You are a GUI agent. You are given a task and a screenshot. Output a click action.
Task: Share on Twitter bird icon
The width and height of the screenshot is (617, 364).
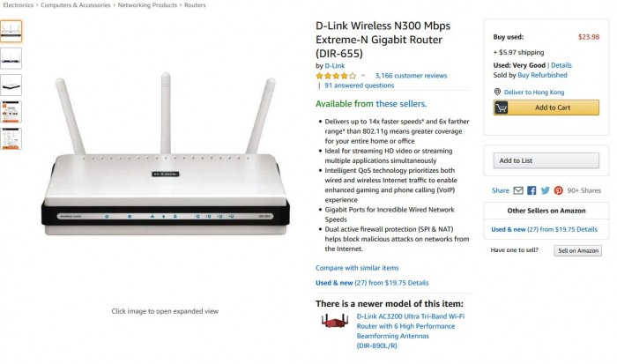(545, 190)
